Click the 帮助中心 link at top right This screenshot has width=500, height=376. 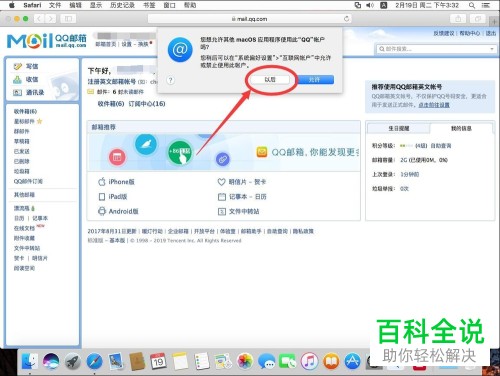(x=470, y=33)
